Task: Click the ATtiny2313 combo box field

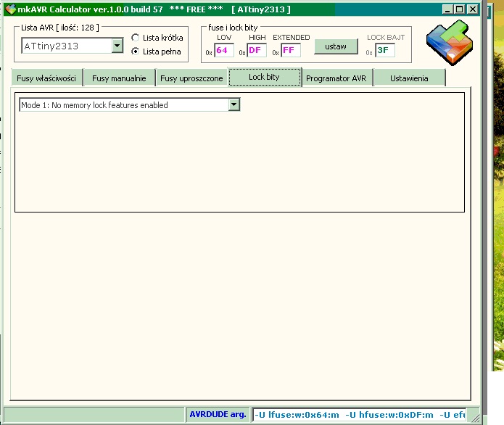Action: [73, 46]
